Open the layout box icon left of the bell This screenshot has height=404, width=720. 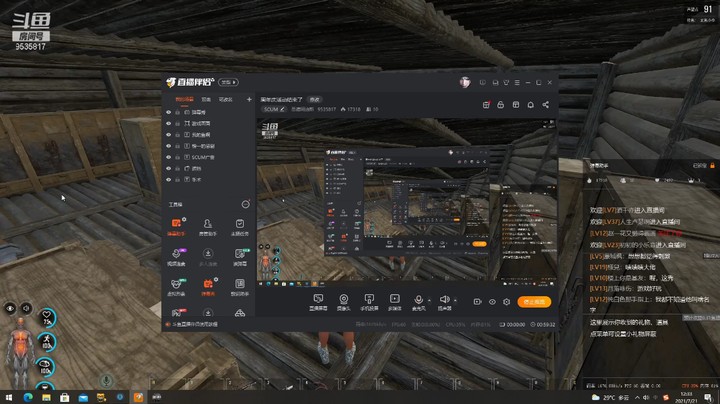click(516, 105)
